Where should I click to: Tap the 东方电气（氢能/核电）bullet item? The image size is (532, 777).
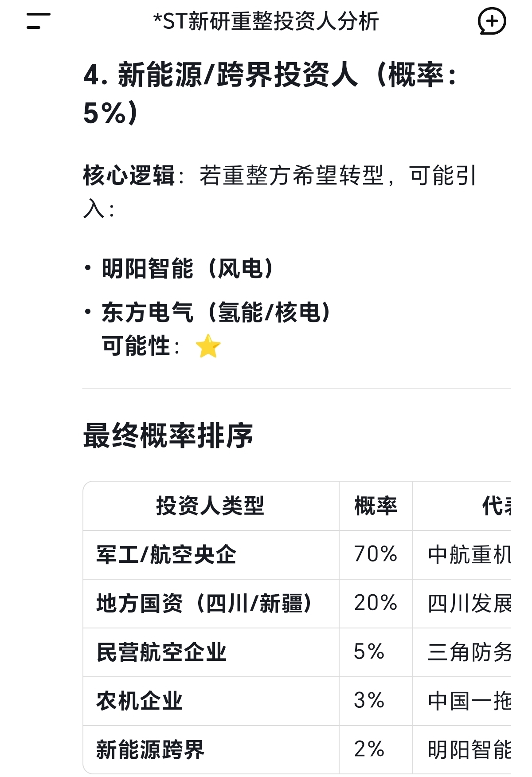click(x=216, y=312)
